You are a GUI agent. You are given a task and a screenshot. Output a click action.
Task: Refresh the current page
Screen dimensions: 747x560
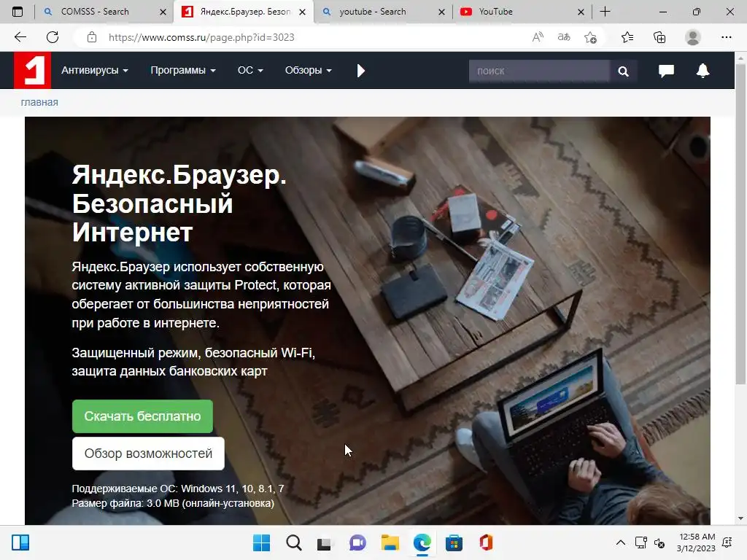pos(53,37)
